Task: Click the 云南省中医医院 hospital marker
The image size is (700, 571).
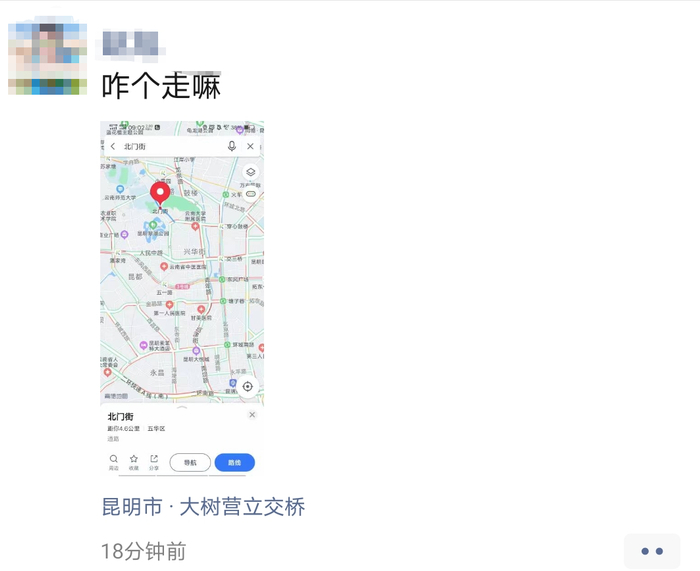Action: coord(164,267)
